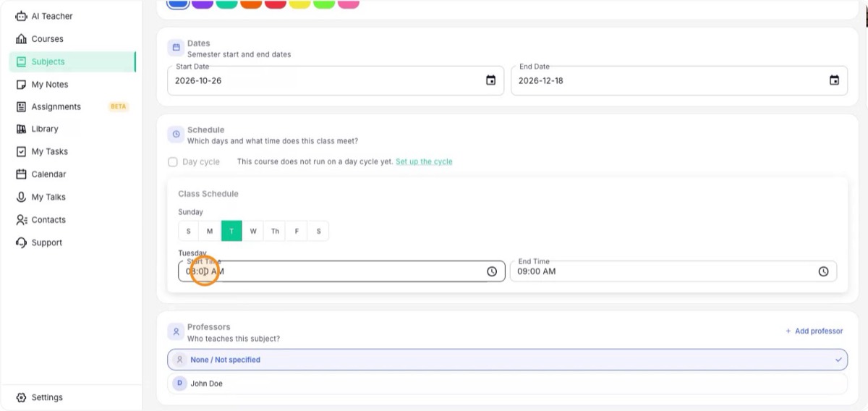
Task: Click the Subjects book icon
Action: pos(21,62)
